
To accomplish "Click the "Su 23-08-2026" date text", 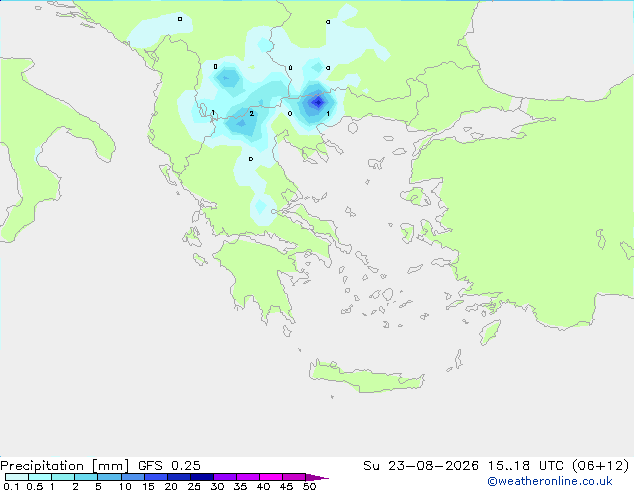I will click(421, 466).
